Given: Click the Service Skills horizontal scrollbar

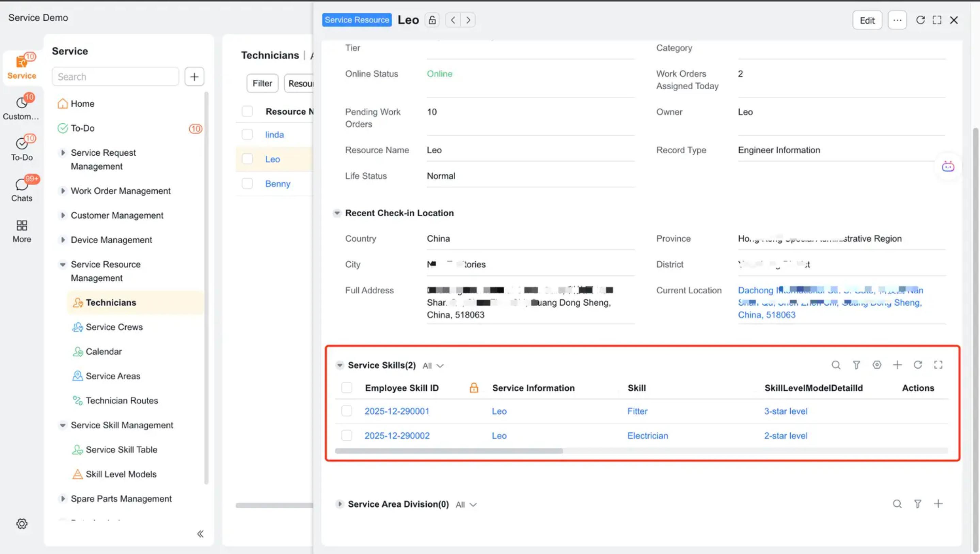Looking at the screenshot, I should (449, 451).
